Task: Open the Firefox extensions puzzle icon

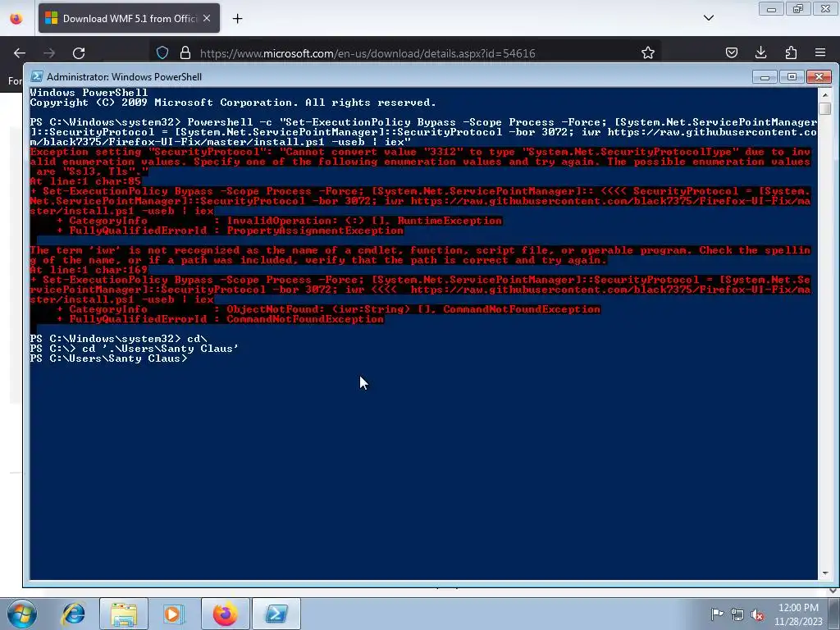Action: (791, 52)
